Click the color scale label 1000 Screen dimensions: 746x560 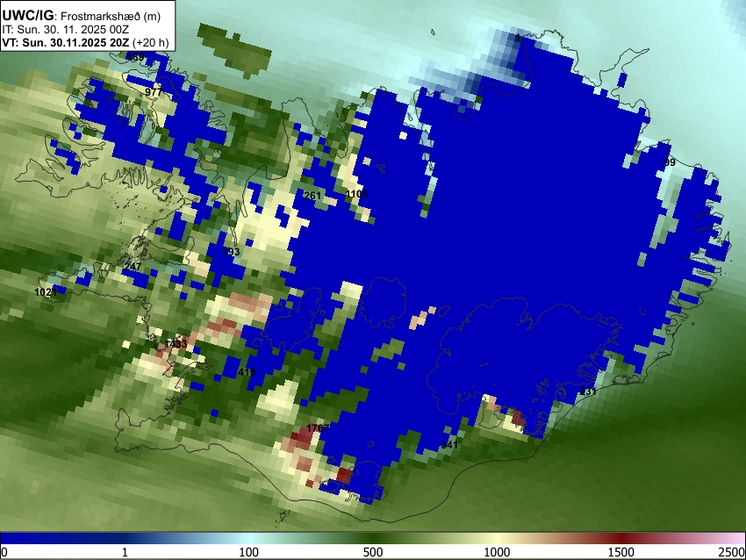(497, 552)
